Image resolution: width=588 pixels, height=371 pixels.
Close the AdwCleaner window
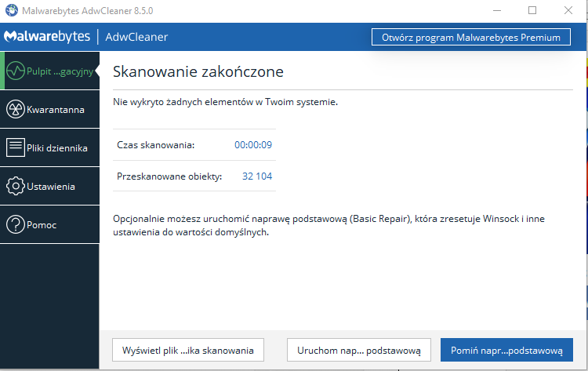click(568, 10)
